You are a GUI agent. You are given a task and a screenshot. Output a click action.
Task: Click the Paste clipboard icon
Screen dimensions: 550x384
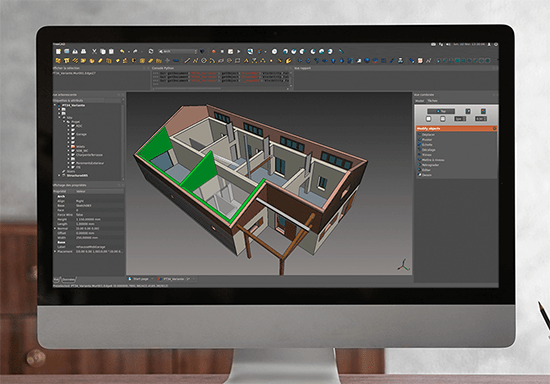tap(111, 52)
